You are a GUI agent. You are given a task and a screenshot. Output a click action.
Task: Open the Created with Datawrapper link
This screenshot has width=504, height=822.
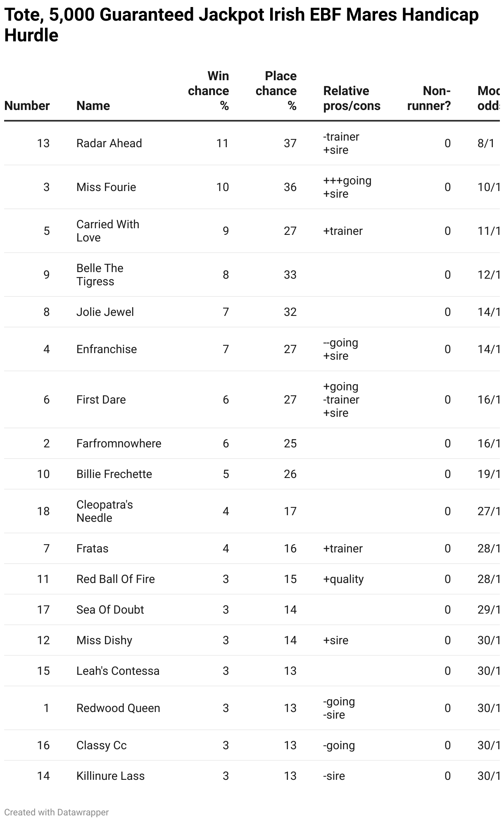click(57, 812)
